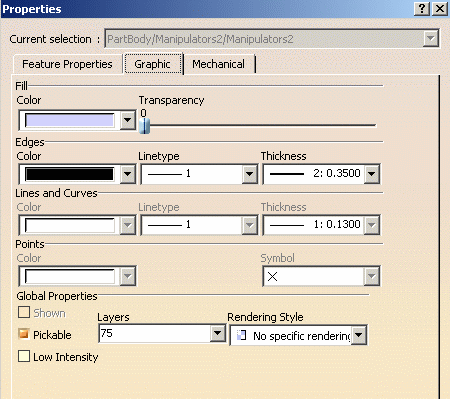Open the Mechanical tab
Image resolution: width=450 pixels, height=399 pixels.
point(219,64)
